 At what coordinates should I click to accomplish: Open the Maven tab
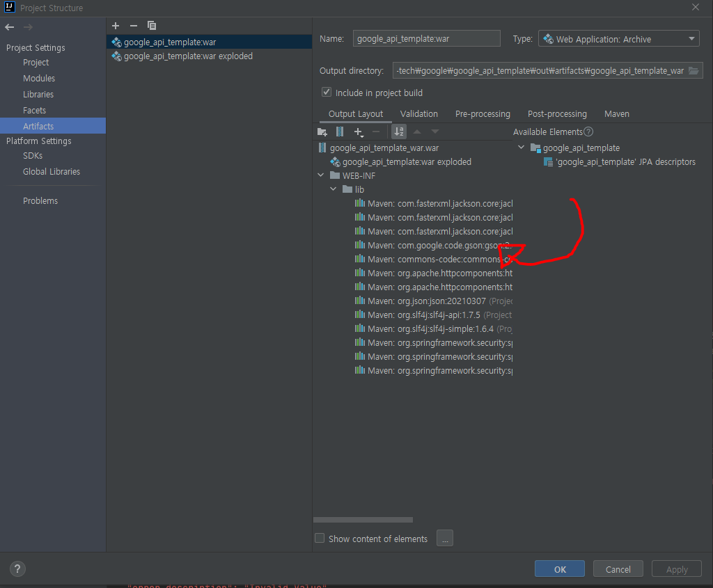tap(617, 114)
